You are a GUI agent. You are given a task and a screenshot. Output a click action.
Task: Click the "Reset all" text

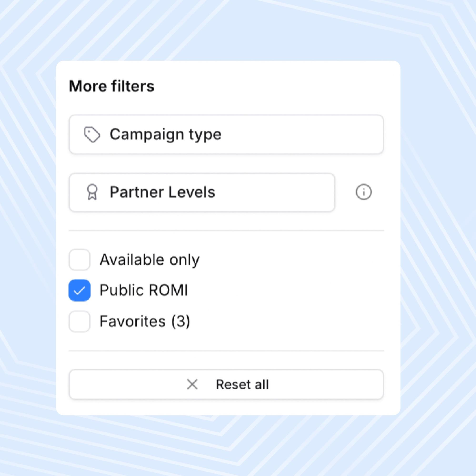pyautogui.click(x=242, y=384)
